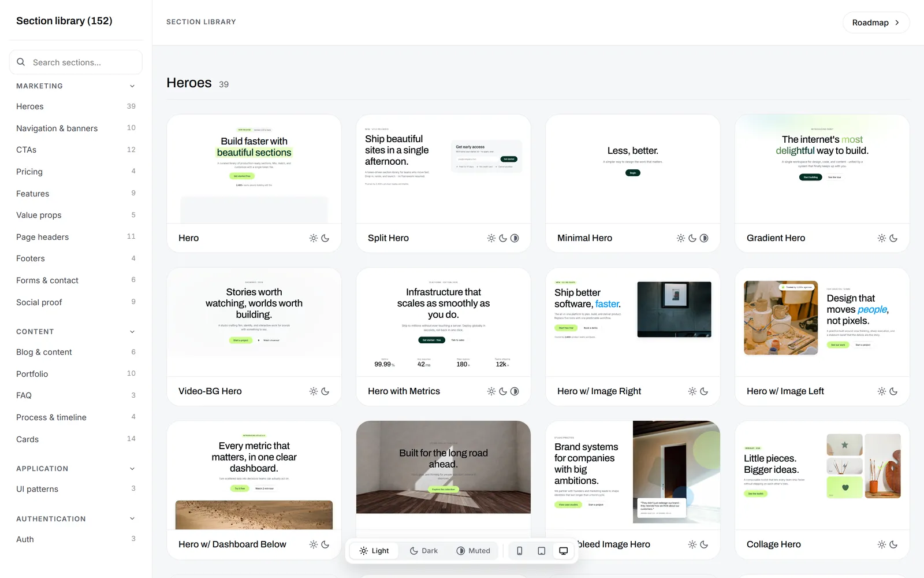Click the moon icon on the Collage Hero card
924x578 pixels.
893,544
